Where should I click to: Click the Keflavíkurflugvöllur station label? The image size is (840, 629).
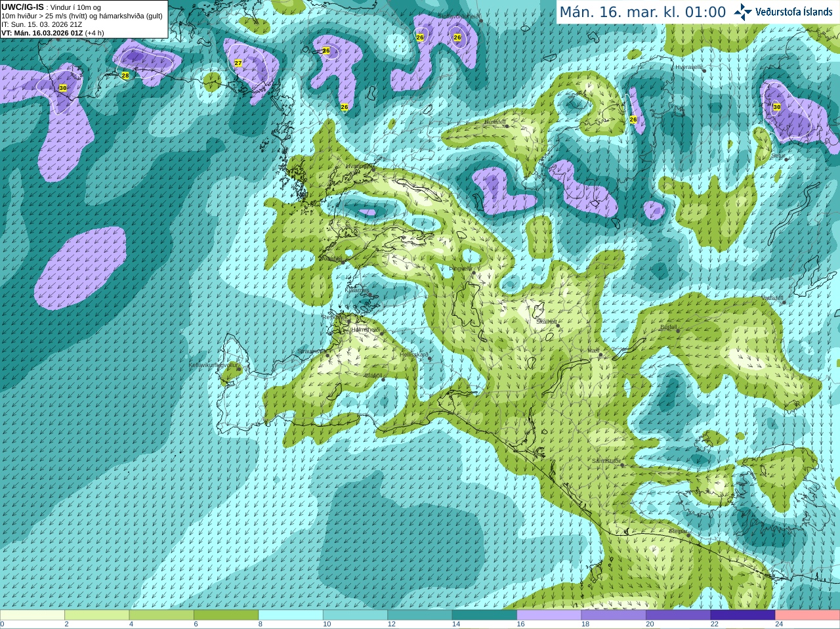point(213,364)
